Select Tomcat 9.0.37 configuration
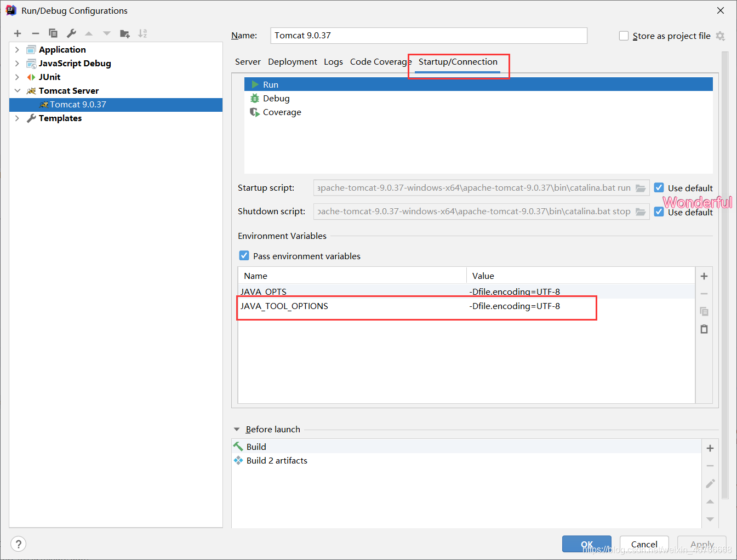The width and height of the screenshot is (737, 560). pyautogui.click(x=116, y=105)
